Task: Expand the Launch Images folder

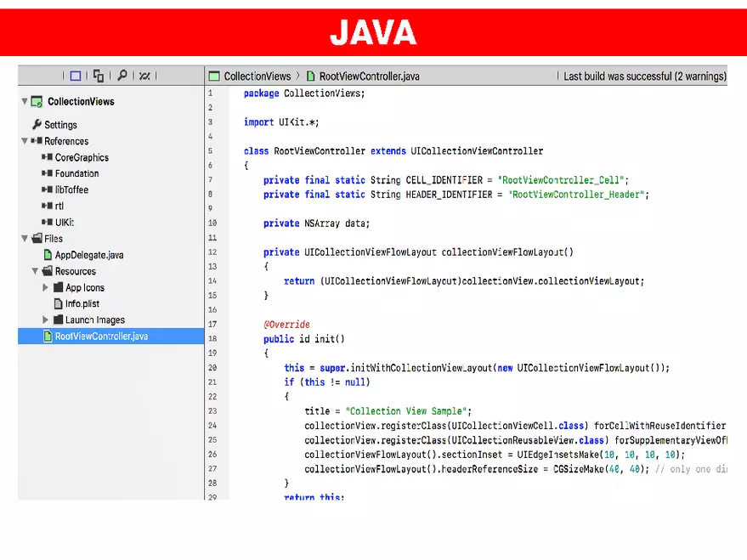Action: tap(46, 320)
